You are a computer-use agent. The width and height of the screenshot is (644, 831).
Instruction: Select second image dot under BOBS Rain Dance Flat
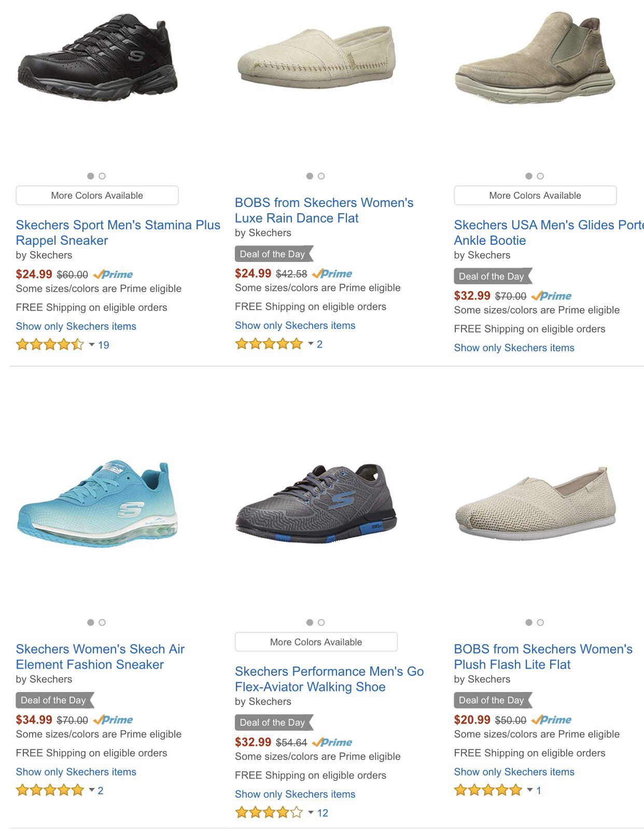point(321,176)
